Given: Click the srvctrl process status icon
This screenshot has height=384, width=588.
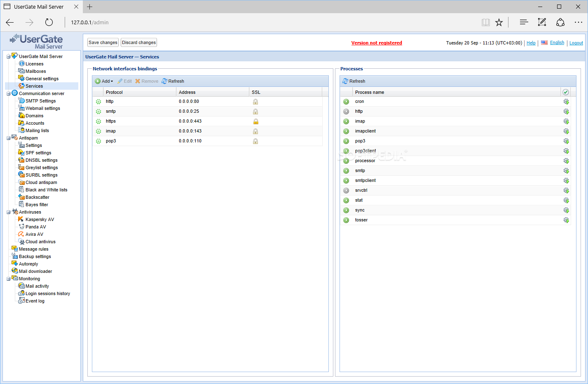Looking at the screenshot, I should click(346, 191).
